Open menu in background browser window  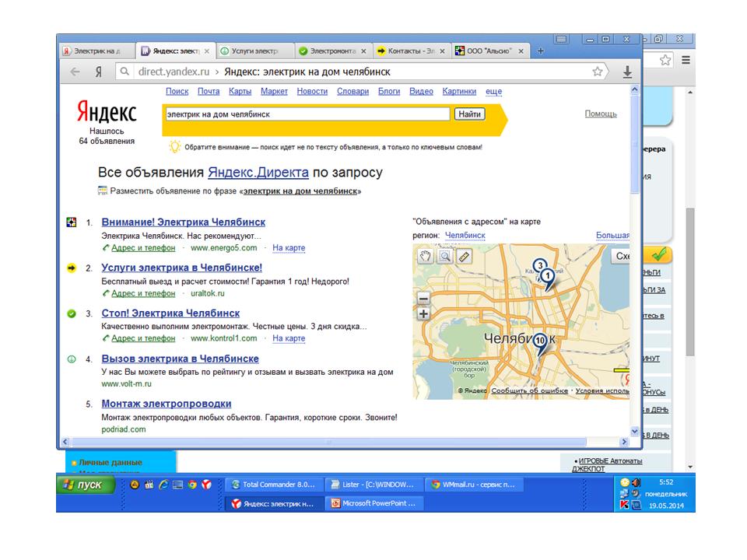[x=686, y=60]
